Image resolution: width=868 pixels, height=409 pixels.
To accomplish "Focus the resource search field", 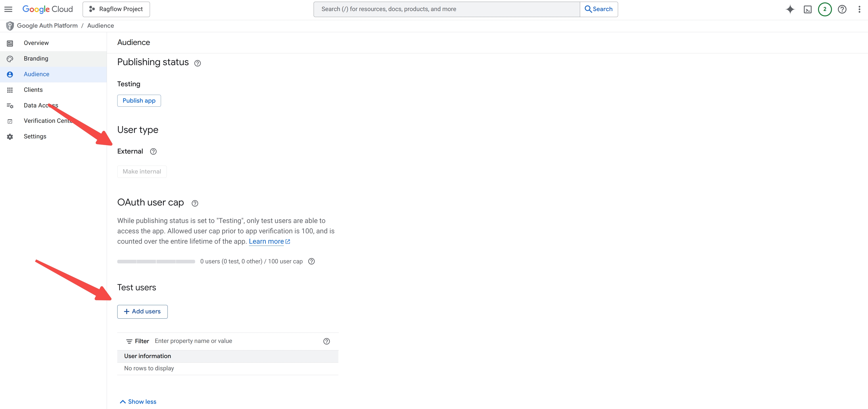I will click(x=446, y=9).
